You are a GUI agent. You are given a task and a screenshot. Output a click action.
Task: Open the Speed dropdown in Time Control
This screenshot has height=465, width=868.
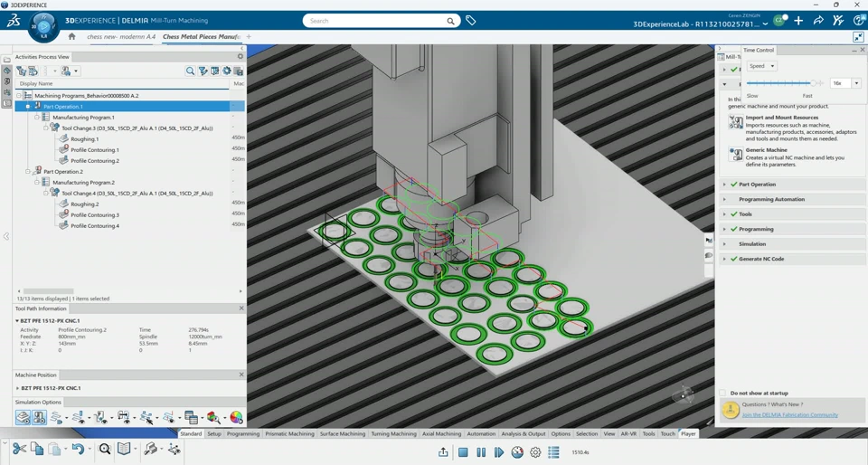761,66
